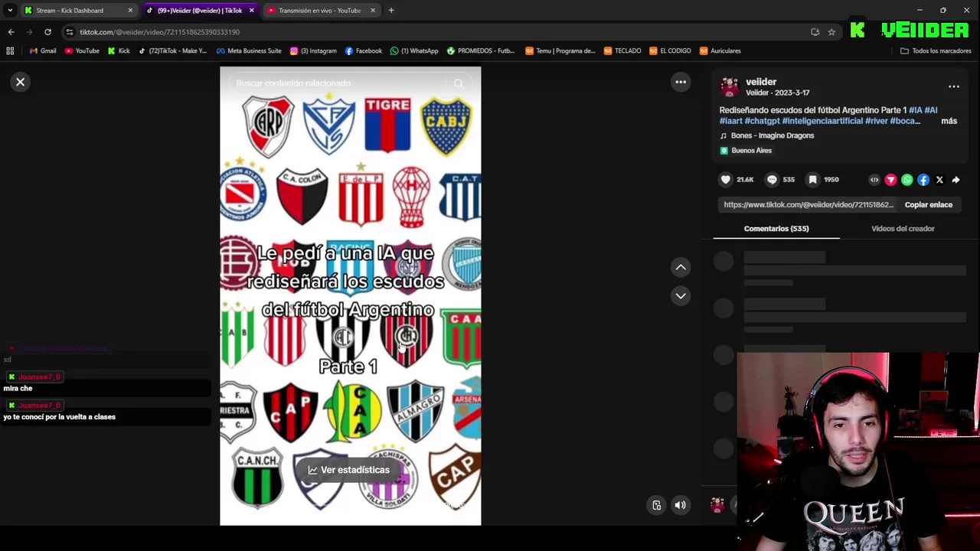This screenshot has height=551, width=980.
Task: Click chat message 'mira che'
Action: (x=18, y=389)
